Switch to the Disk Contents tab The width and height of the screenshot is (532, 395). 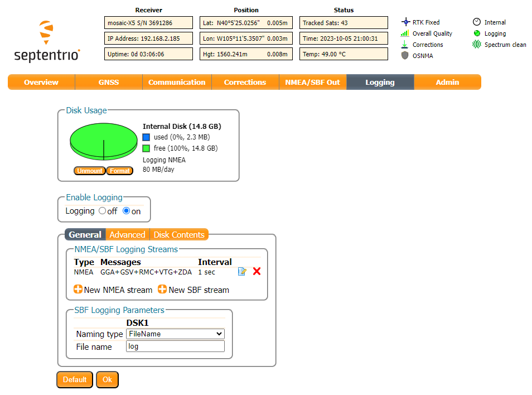(179, 234)
